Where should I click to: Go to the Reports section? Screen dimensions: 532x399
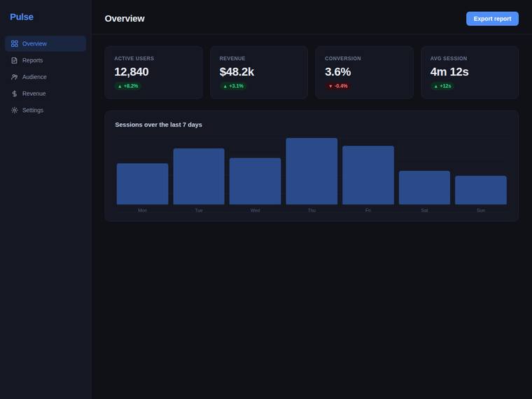pyautogui.click(x=45, y=60)
